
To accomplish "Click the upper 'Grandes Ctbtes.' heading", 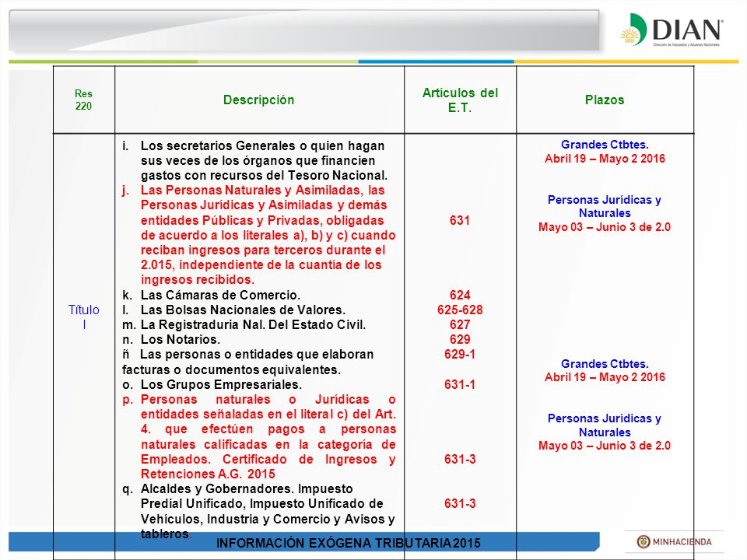I will 605,145.
